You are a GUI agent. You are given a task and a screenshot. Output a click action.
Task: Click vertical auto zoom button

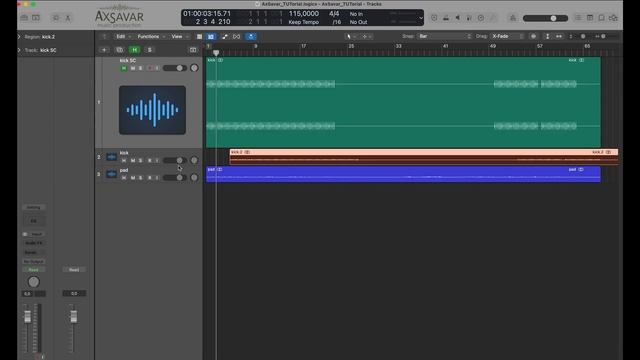coord(547,36)
